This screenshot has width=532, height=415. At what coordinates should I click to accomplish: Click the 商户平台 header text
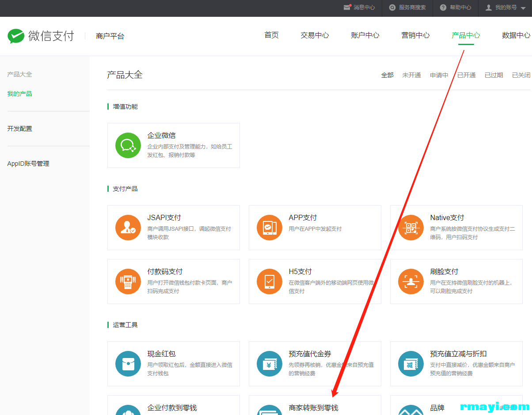coord(110,36)
